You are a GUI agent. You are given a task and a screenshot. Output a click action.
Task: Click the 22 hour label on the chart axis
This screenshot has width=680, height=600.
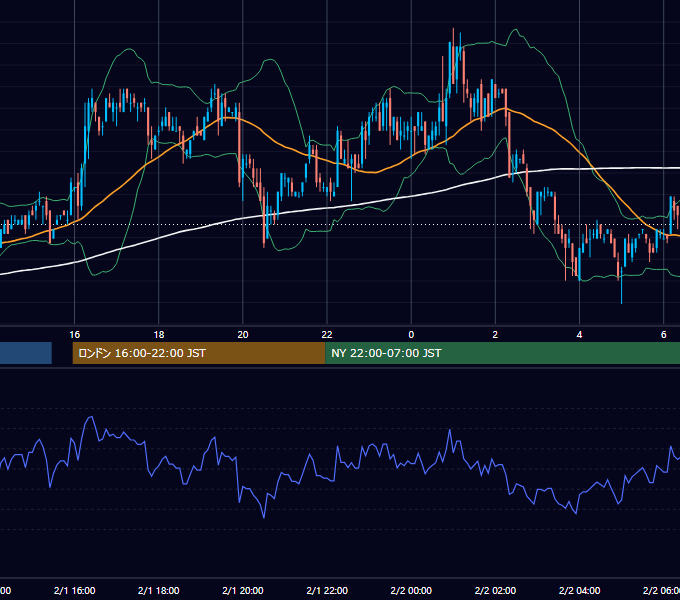click(x=327, y=335)
